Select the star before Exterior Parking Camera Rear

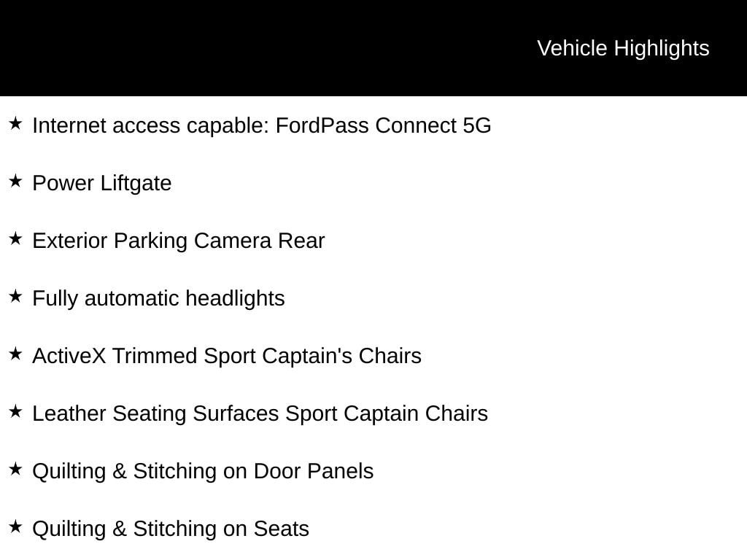point(15,239)
